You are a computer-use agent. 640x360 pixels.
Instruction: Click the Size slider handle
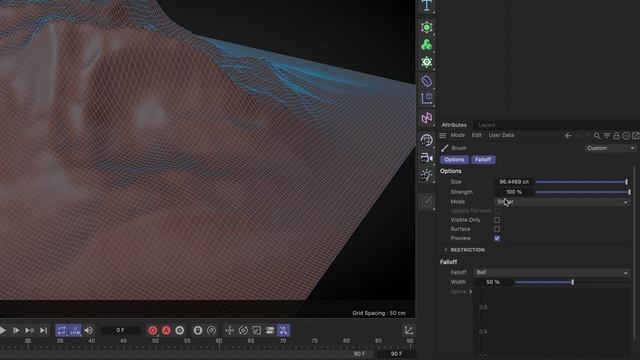tap(626, 182)
